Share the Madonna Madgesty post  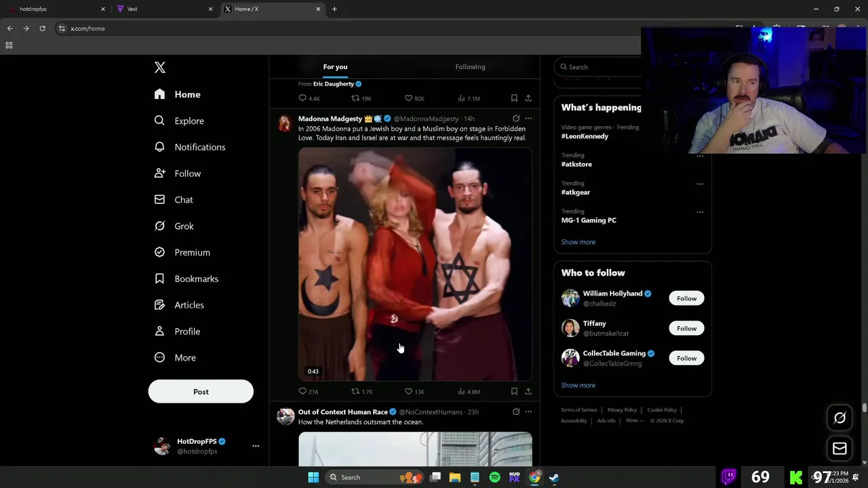pos(528,391)
